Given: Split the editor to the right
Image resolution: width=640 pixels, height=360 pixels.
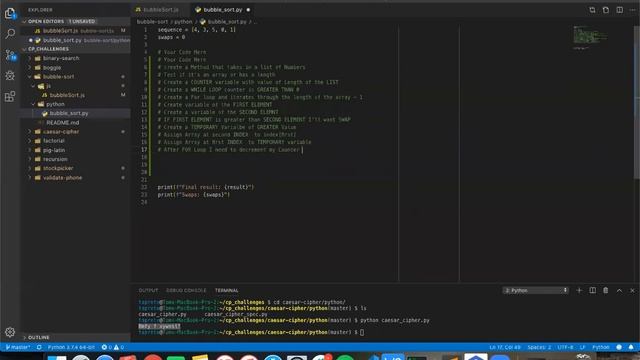Looking at the screenshot, I should tap(620, 10).
